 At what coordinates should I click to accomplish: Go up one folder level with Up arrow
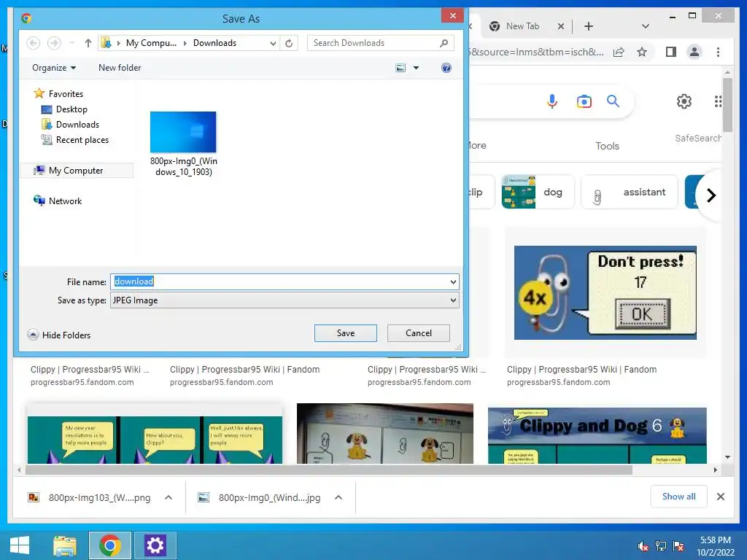88,43
